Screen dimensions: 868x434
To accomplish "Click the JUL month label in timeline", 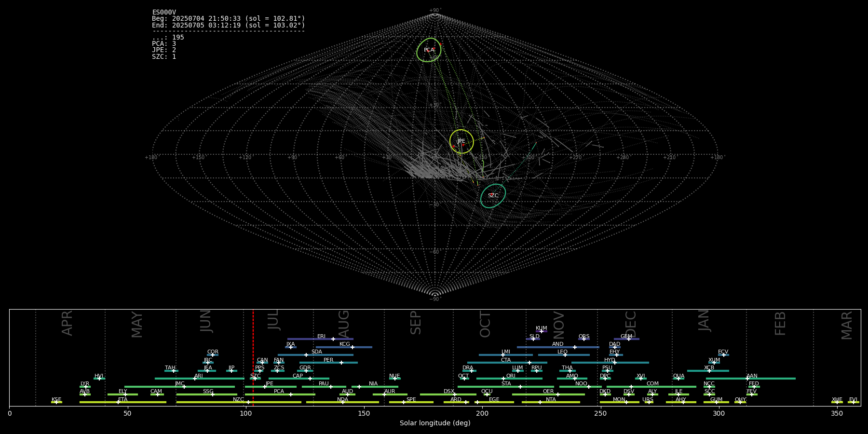I will point(273,320).
